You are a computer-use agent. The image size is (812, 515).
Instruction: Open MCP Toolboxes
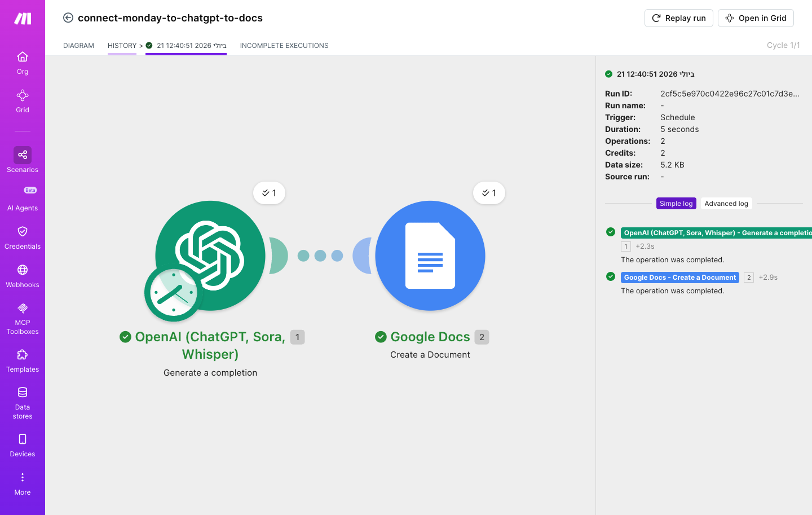tap(23, 318)
